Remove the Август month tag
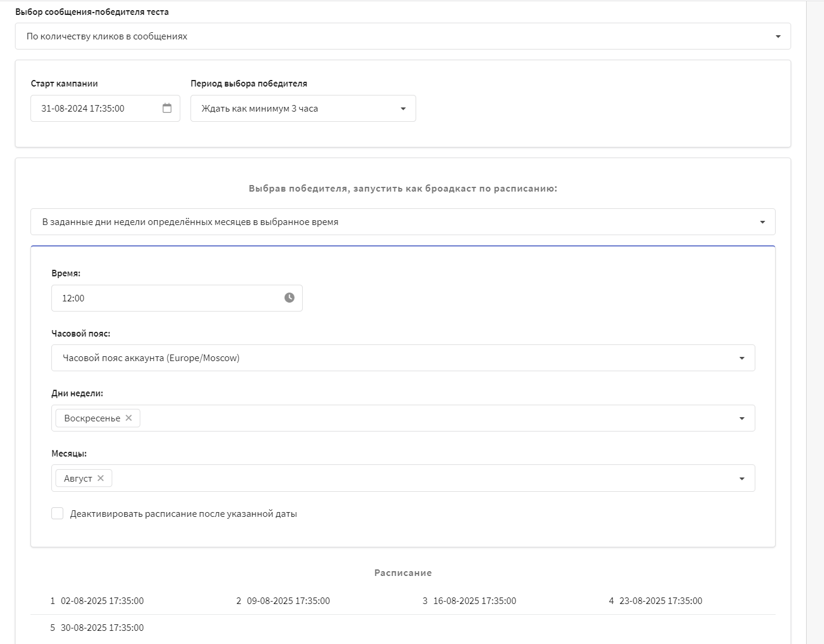824x644 pixels. click(x=100, y=478)
